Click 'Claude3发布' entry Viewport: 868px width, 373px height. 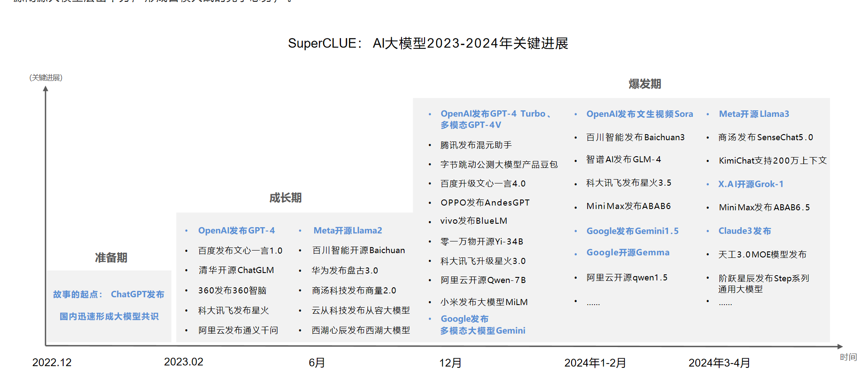click(745, 231)
